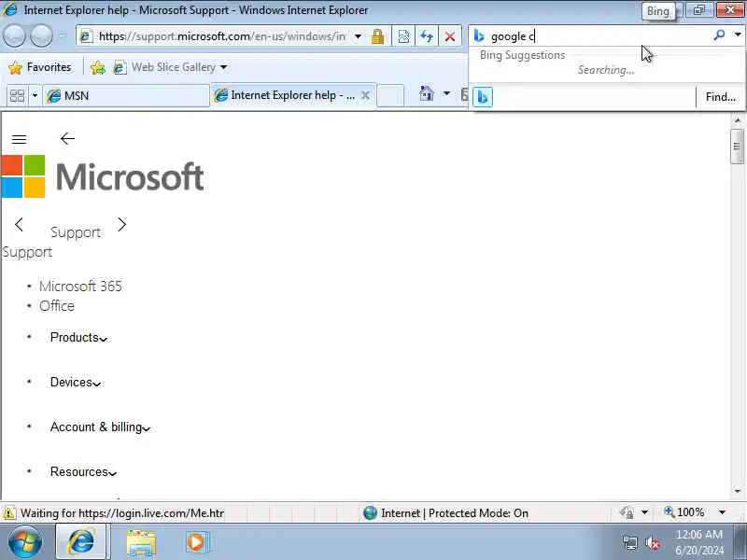Open the Favorites button

(x=40, y=67)
